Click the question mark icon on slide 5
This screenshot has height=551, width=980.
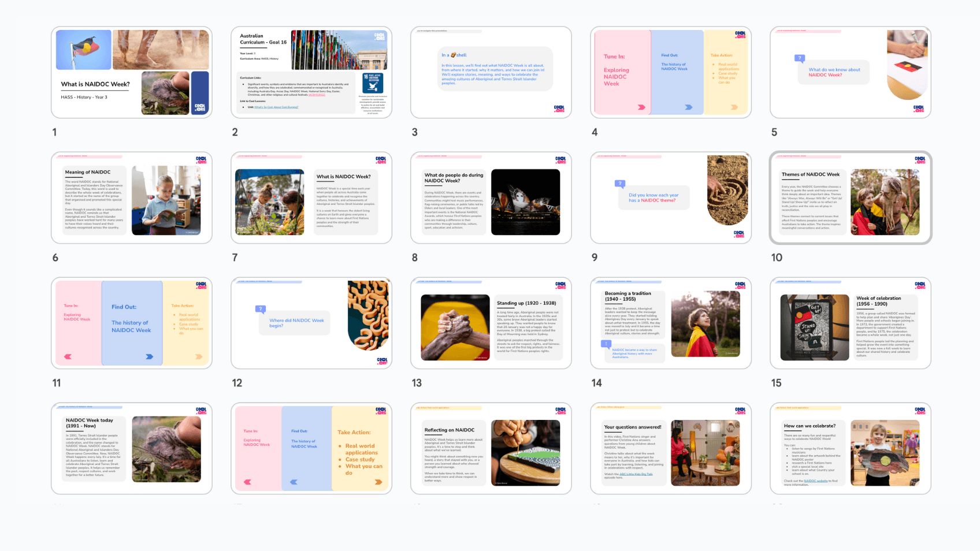800,58
